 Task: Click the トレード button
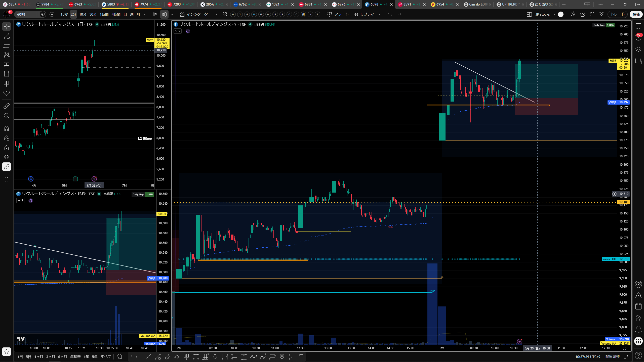pos(618,14)
